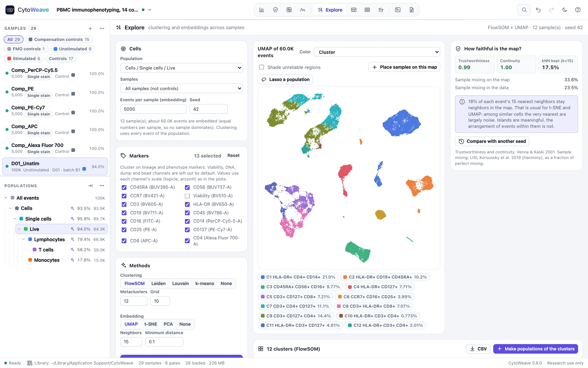The image size is (588, 368).
Task: Open the four-panel grid layout view
Action: (x=289, y=10)
